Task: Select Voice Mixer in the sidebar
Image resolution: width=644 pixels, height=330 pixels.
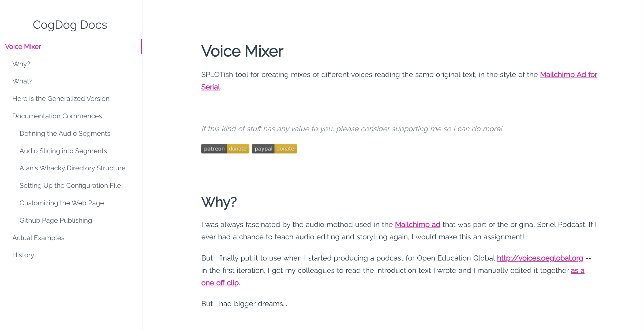Action: click(23, 47)
